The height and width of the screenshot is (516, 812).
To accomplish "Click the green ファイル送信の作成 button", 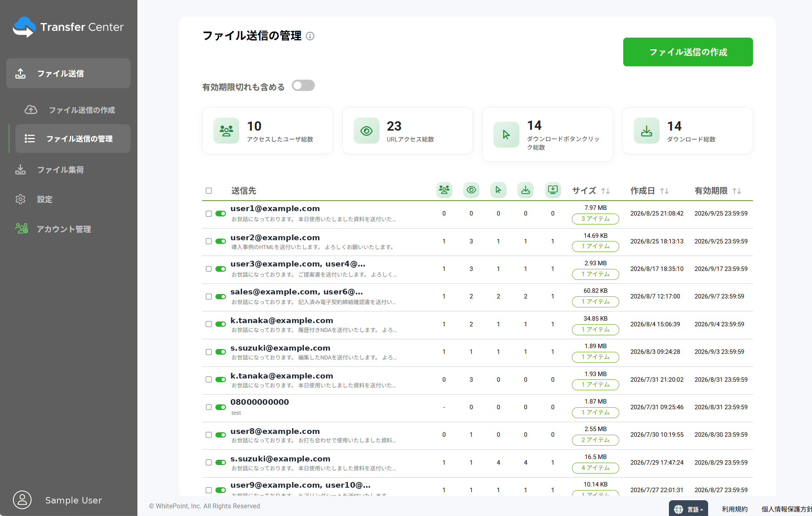I will pos(688,52).
